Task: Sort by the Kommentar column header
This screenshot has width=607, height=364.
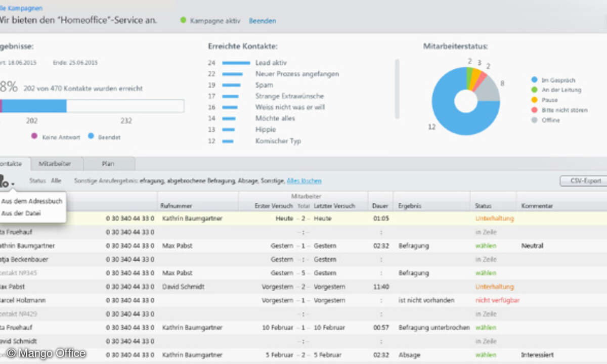Action: [x=537, y=206]
